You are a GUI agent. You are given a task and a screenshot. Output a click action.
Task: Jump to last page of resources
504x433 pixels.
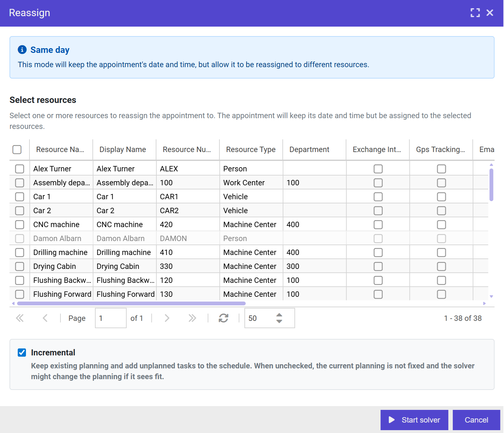(x=192, y=318)
